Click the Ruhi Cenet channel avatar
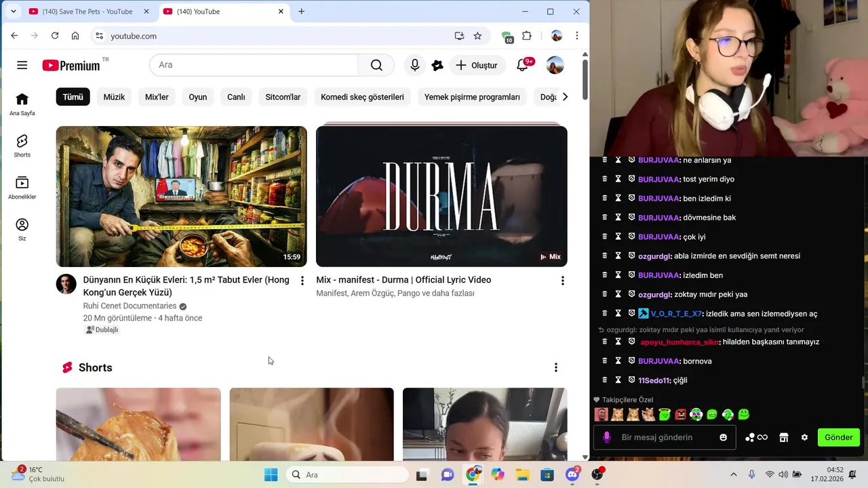This screenshot has height=488, width=868. pyautogui.click(x=66, y=284)
